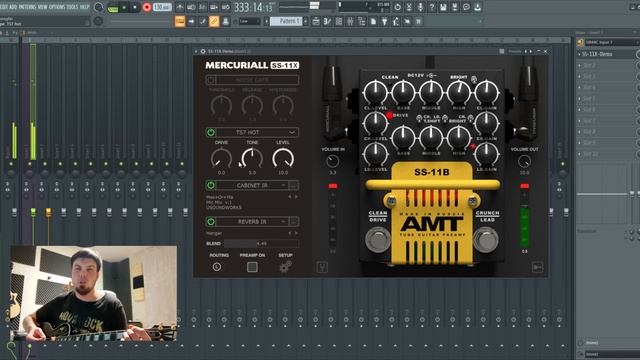
Task: Open plugin window options gear icon
Action: [203, 51]
